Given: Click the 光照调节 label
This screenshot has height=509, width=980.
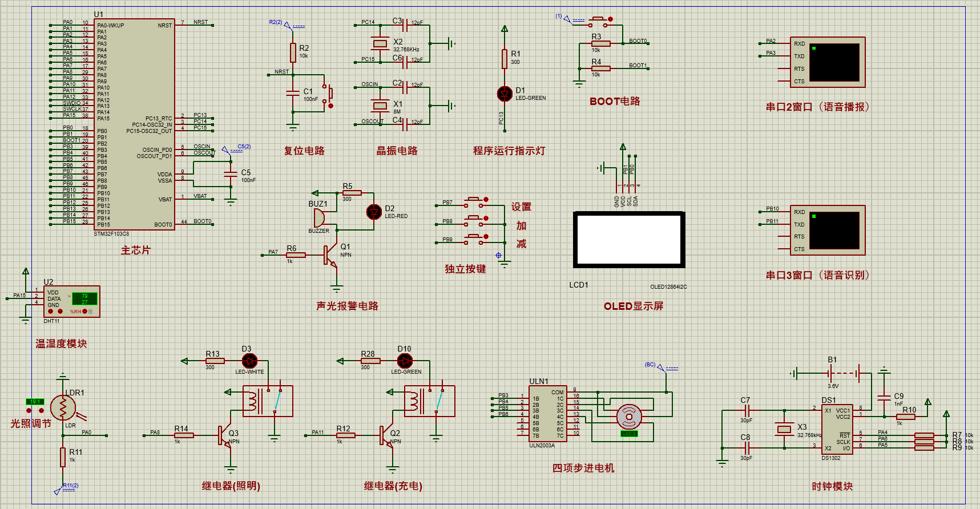Looking at the screenshot, I should point(31,423).
